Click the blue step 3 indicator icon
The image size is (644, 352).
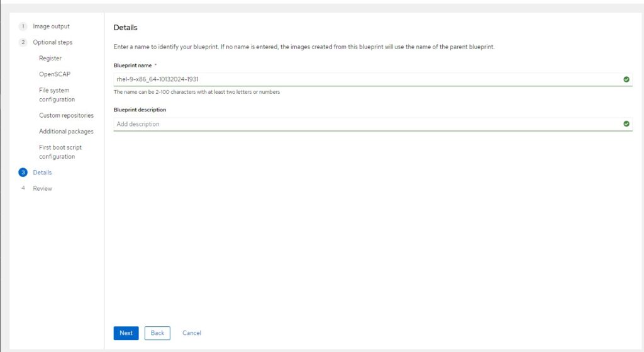pos(23,173)
